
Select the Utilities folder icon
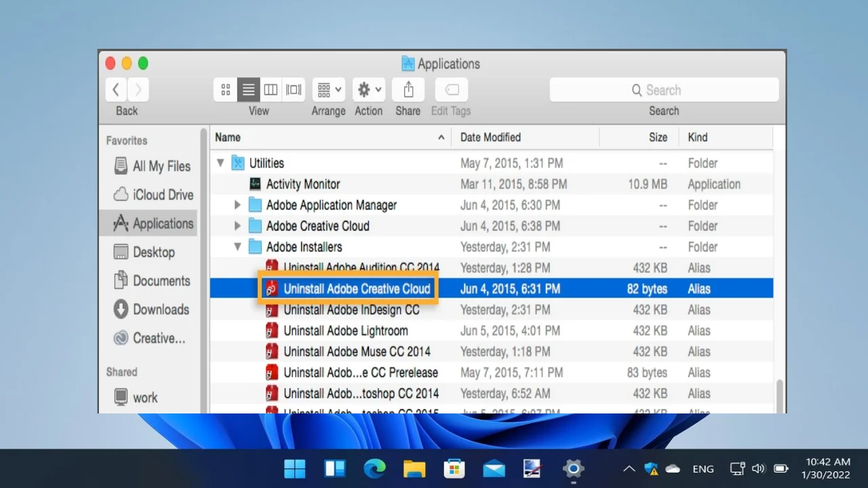click(237, 163)
